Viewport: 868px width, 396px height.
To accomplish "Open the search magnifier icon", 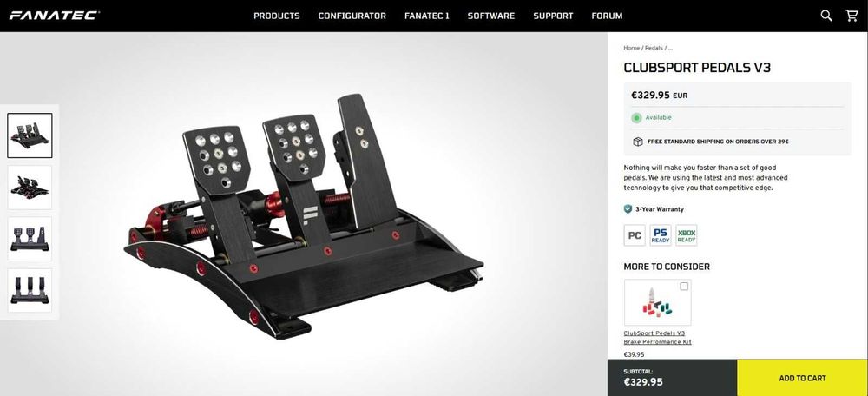I will 826,16.
